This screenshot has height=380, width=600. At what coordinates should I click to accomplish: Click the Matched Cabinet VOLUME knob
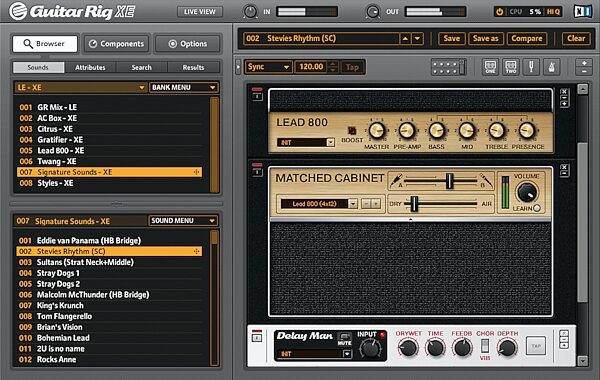pos(527,192)
